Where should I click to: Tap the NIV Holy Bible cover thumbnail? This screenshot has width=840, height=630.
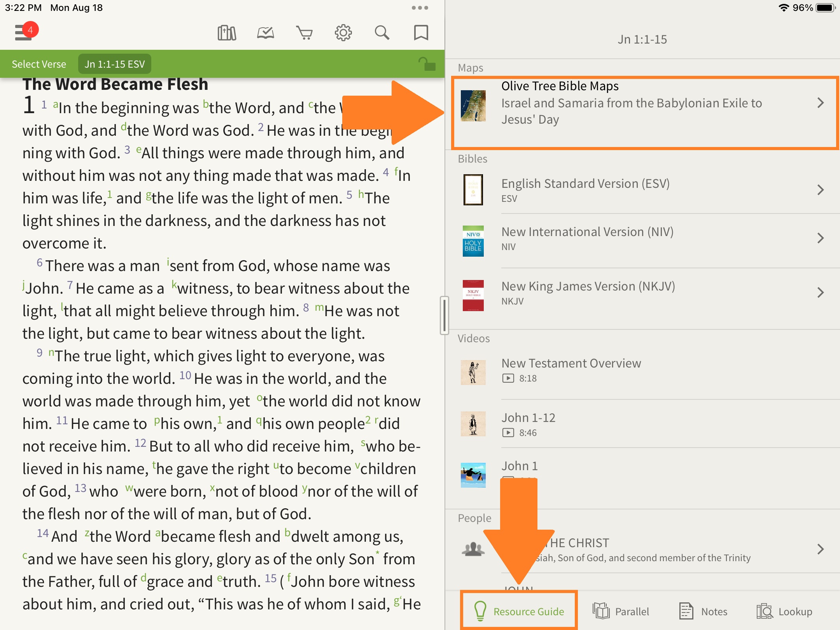[473, 241]
